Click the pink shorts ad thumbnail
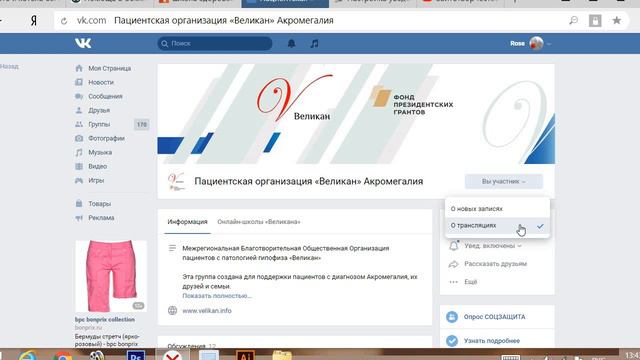The image size is (640, 360). [x=111, y=276]
